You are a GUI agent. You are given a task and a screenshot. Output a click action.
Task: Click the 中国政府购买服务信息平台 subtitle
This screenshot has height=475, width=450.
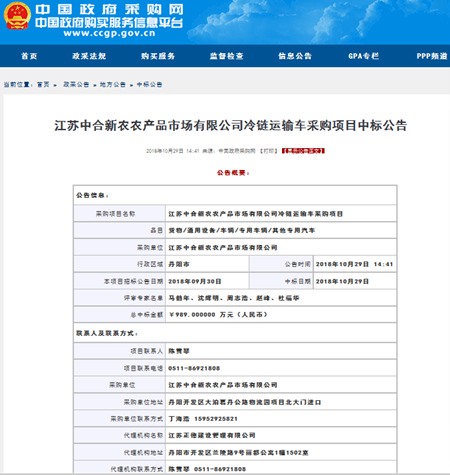[x=109, y=22]
